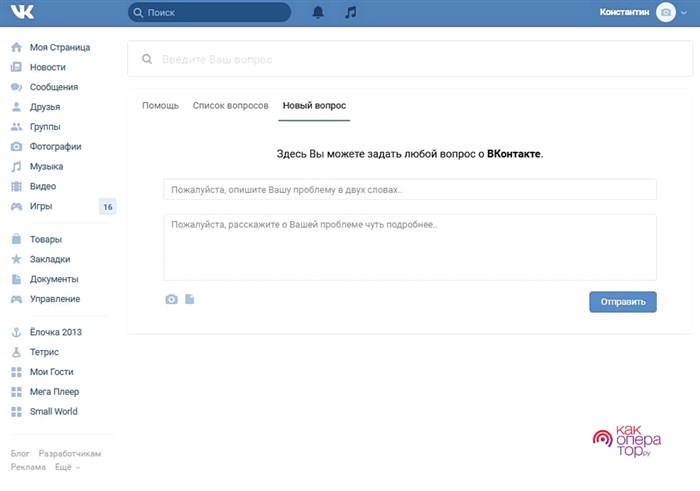Go to the Товары section
The width and height of the screenshot is (700, 491).
click(x=46, y=239)
